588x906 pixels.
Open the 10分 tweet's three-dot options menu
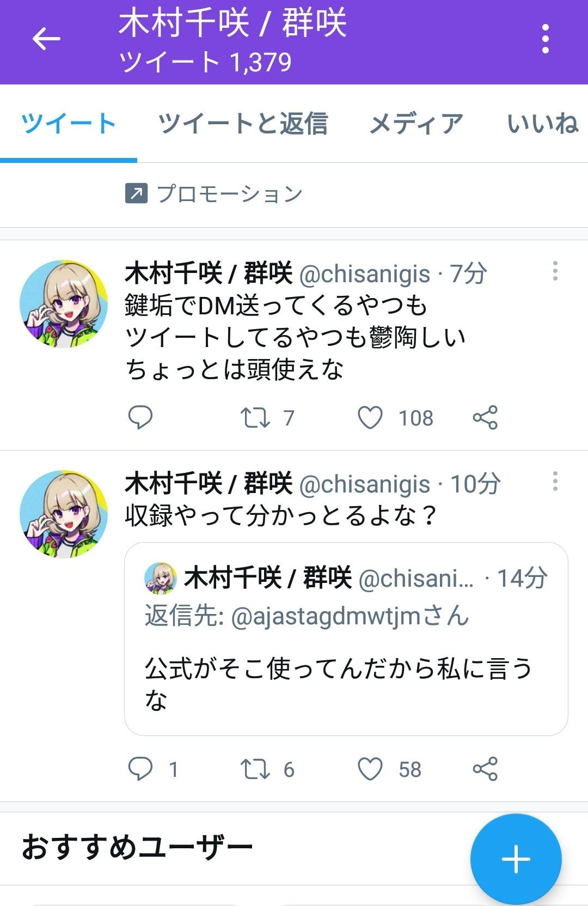pyautogui.click(x=555, y=482)
